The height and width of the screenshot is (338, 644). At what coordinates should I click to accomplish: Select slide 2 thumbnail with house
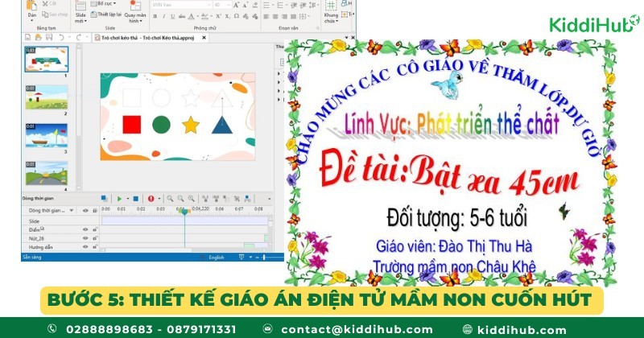[47, 97]
